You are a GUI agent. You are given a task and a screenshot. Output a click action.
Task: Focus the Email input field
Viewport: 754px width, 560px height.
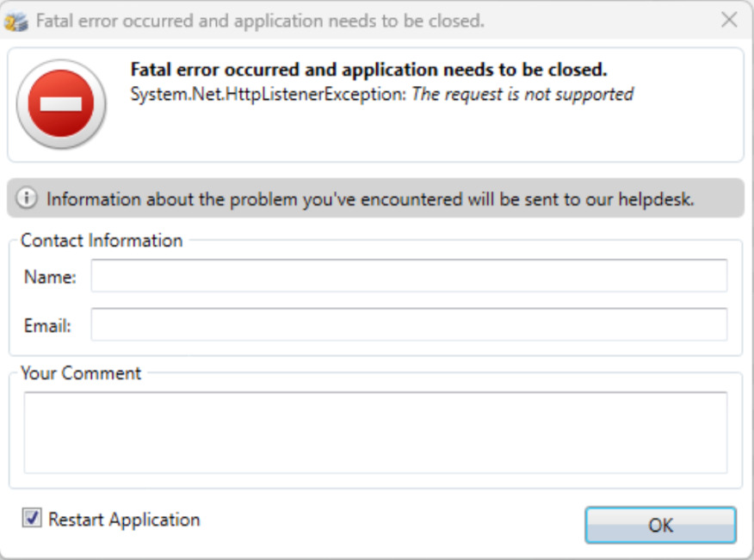pyautogui.click(x=409, y=325)
